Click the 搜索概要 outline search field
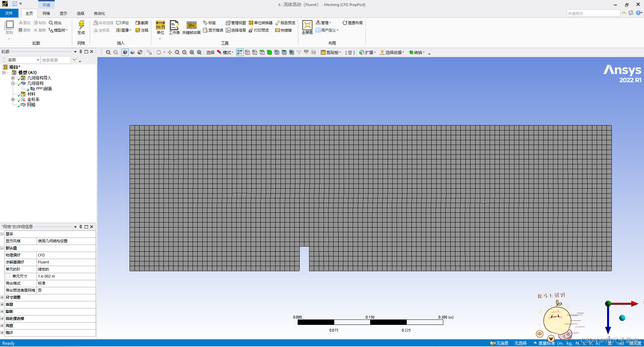Screen dimensions: 644x347 pyautogui.click(x=56, y=60)
